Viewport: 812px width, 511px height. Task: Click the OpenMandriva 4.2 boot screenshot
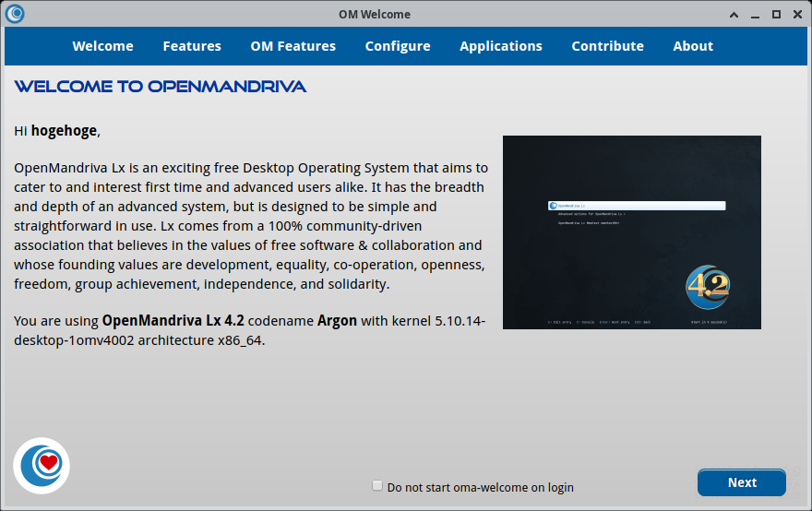click(632, 232)
